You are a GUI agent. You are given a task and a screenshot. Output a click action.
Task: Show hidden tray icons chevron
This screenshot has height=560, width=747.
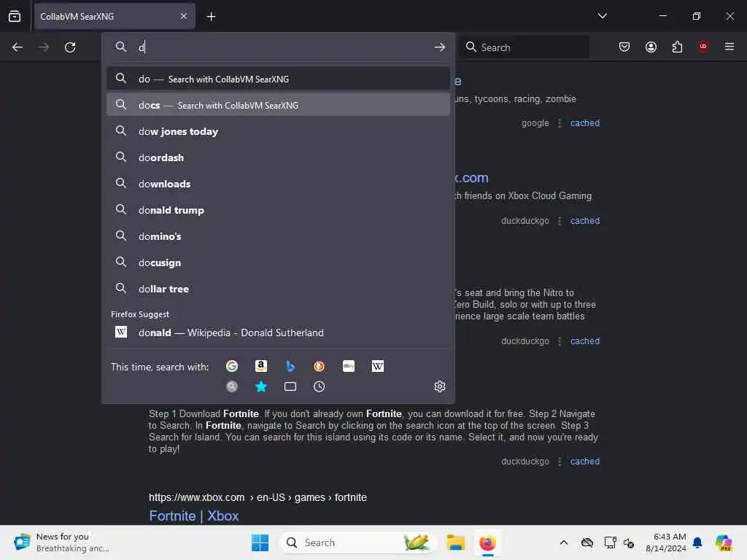[x=564, y=542]
